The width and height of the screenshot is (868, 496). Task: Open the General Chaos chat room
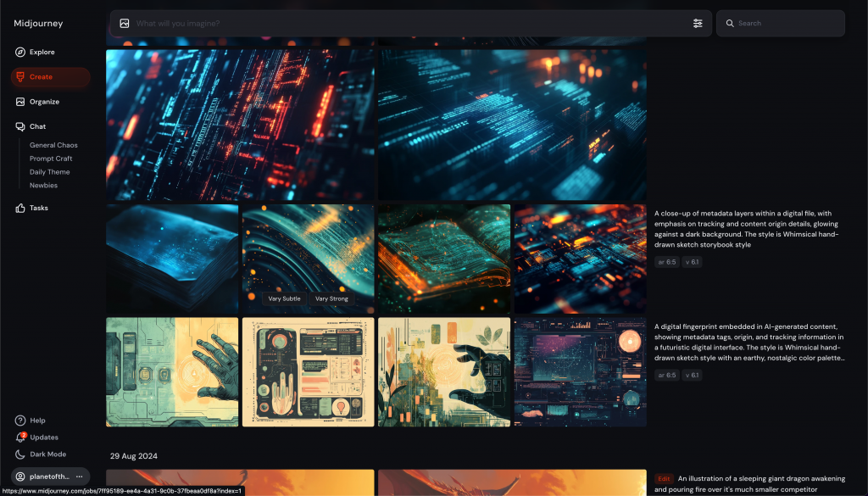[x=53, y=145]
